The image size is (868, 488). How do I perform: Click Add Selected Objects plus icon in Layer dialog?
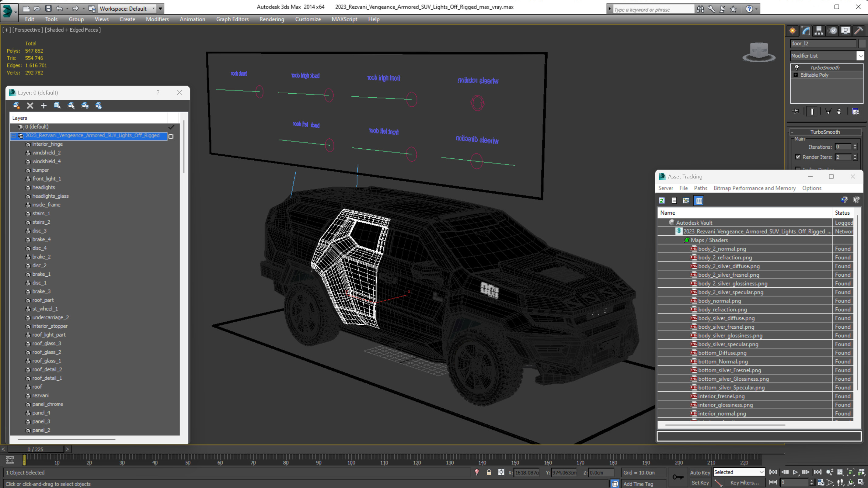coord(44,106)
